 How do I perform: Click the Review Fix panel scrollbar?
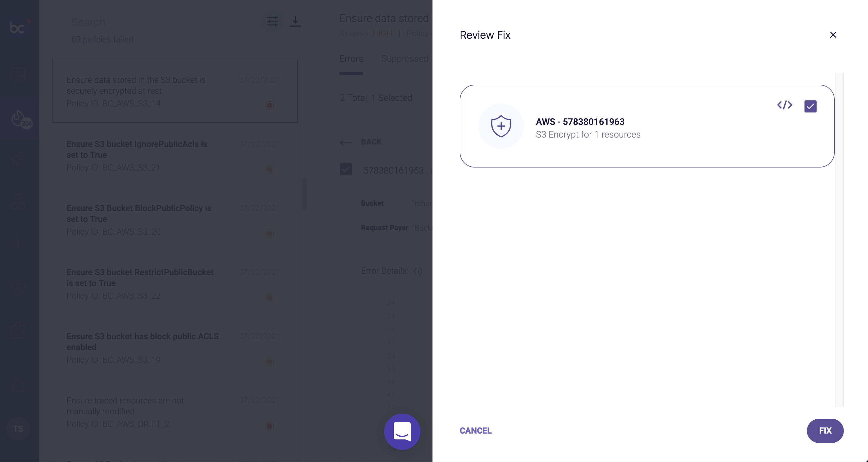pos(839,239)
